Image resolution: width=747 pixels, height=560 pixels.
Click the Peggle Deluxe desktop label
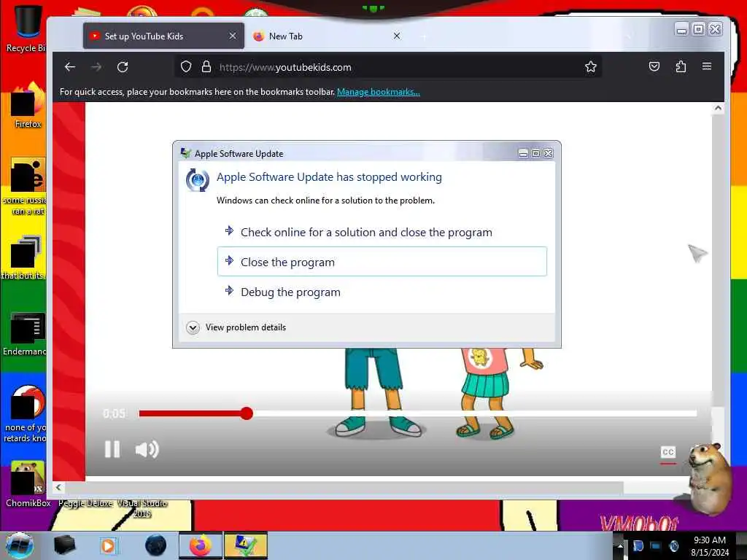pyautogui.click(x=85, y=503)
